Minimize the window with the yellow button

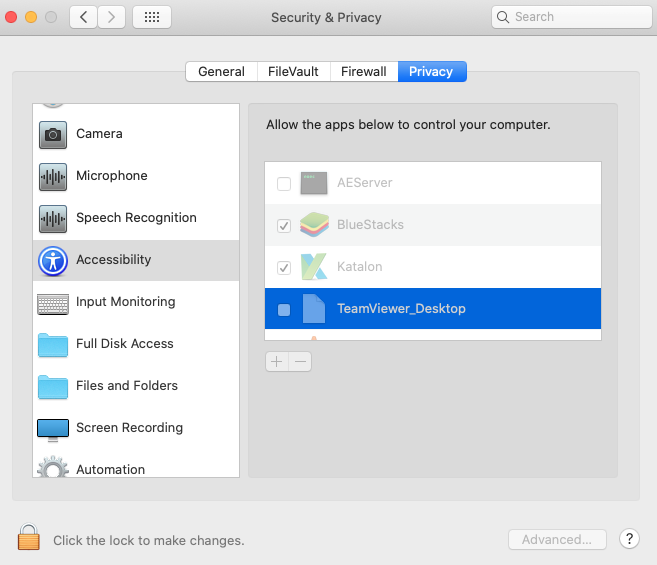(31, 17)
